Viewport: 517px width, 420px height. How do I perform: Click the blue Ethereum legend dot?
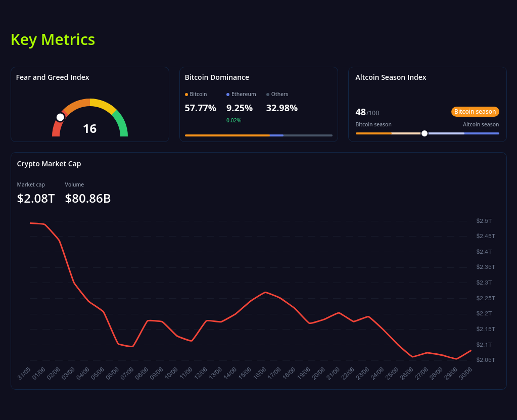[x=228, y=95]
